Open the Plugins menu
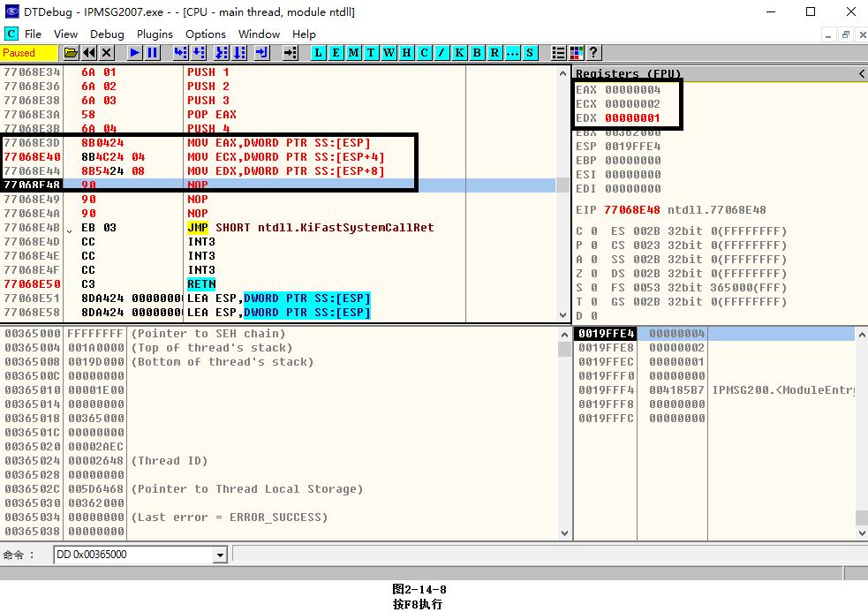Viewport: 868px width, 612px height. point(155,34)
